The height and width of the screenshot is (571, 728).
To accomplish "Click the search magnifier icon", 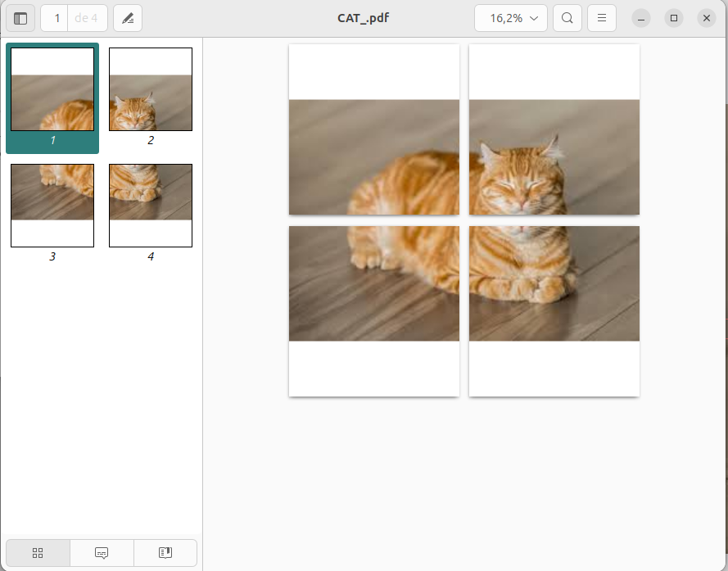I will point(567,18).
